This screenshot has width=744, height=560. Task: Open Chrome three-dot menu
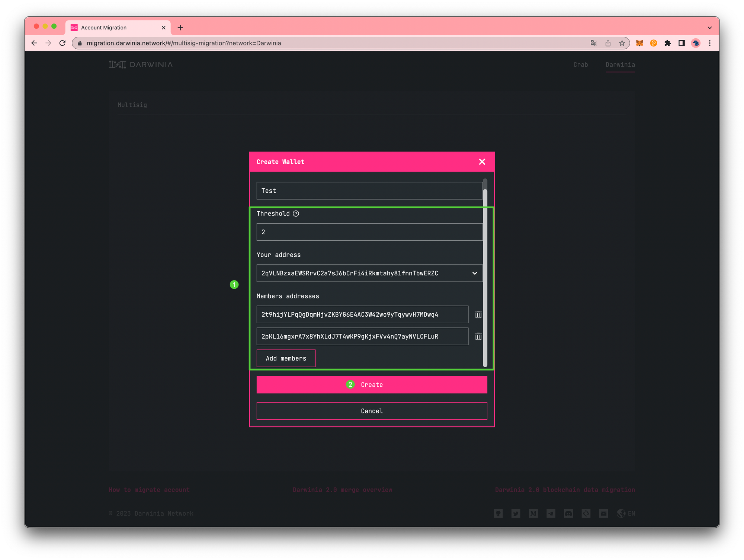[x=710, y=43]
